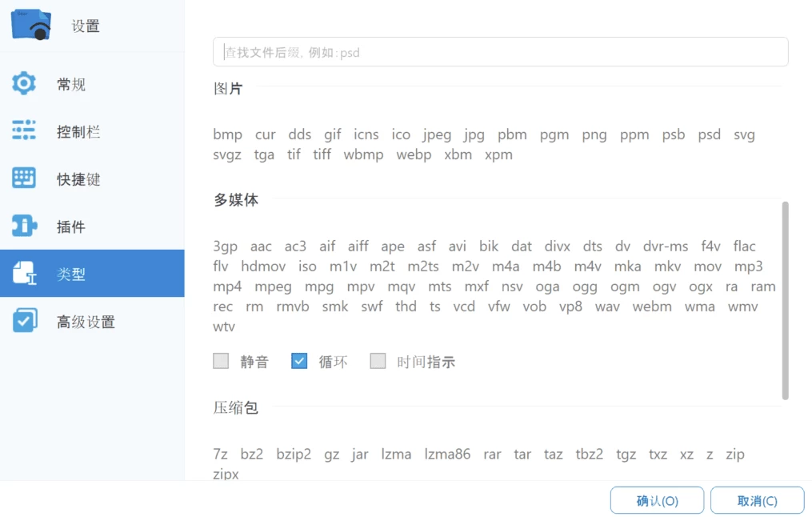The image size is (812, 517).
Task: Click the checkmark icon for 高级设置
Action: coord(24,322)
